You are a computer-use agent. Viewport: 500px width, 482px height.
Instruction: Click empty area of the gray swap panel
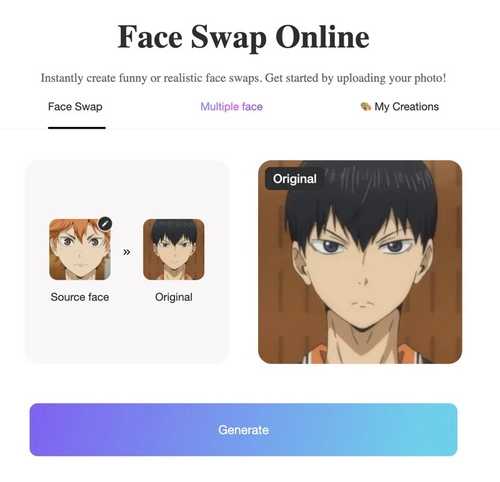click(127, 333)
